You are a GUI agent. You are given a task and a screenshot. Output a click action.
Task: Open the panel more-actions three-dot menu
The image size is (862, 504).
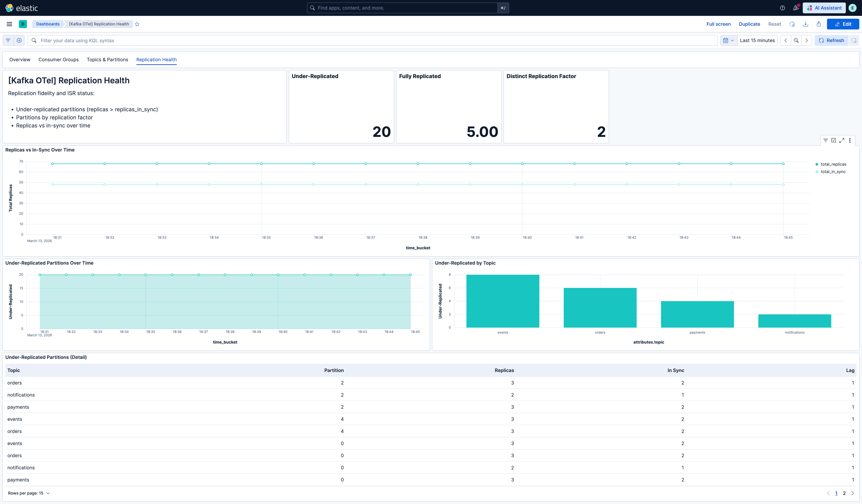850,140
